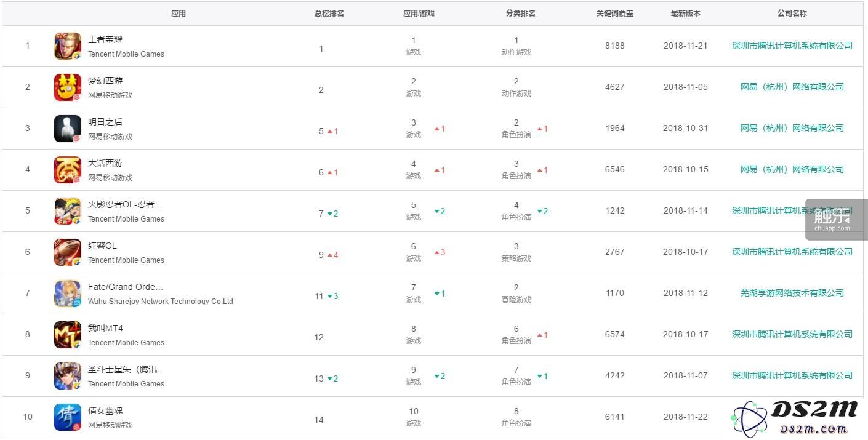Click the 最新版本 column header

[x=686, y=14]
